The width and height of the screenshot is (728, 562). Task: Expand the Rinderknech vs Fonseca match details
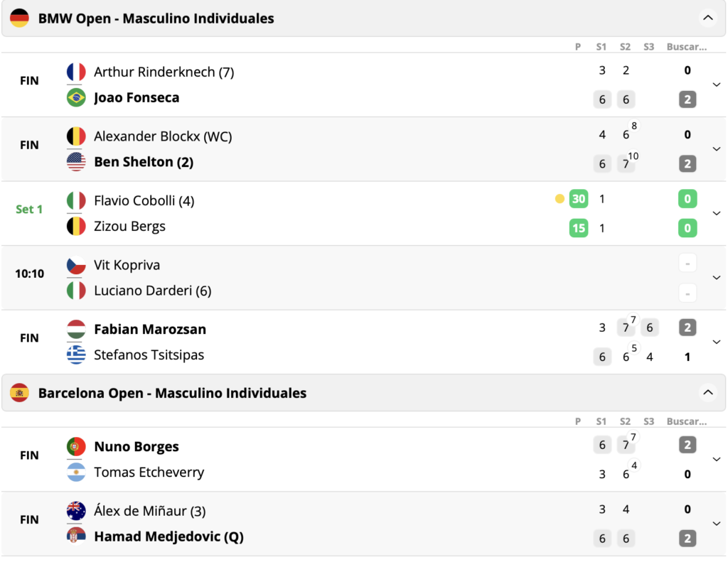(716, 85)
